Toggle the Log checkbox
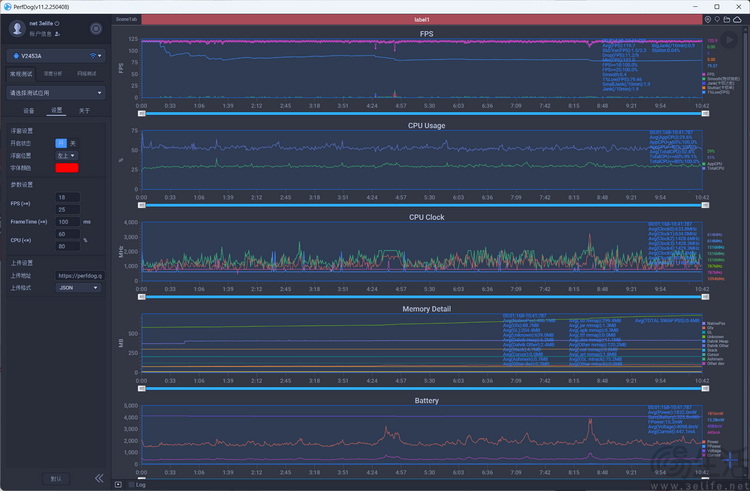Viewport: 750px width, 491px height. point(132,485)
